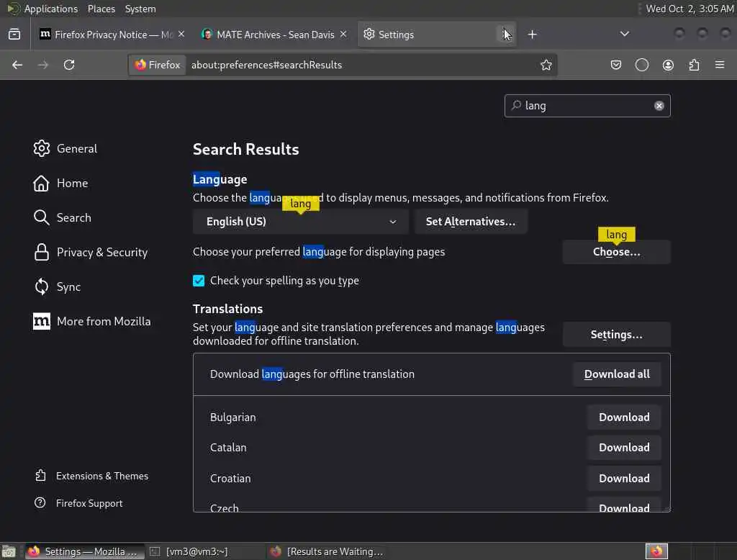Image resolution: width=737 pixels, height=560 pixels.
Task: Download the Bulgarian translation language
Action: (x=624, y=417)
